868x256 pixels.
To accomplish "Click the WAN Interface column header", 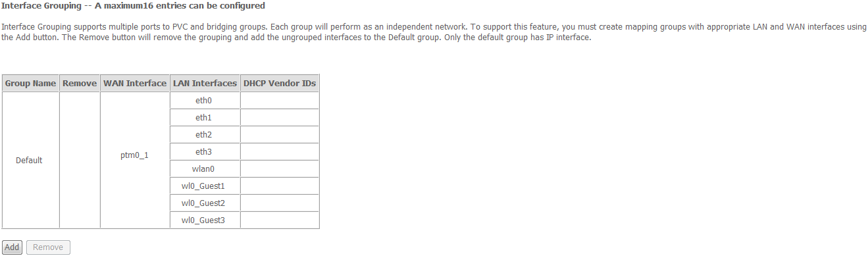I will pyautogui.click(x=135, y=84).
